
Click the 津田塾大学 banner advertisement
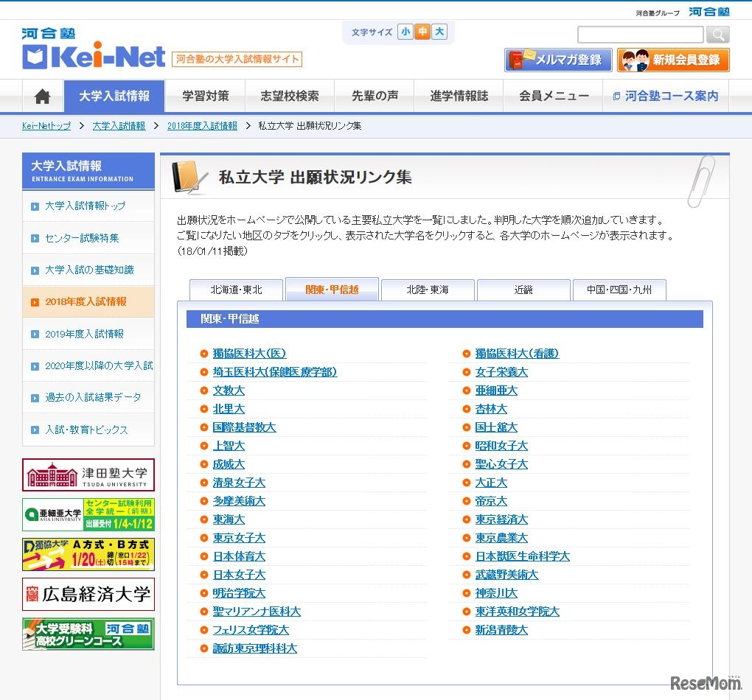(88, 475)
